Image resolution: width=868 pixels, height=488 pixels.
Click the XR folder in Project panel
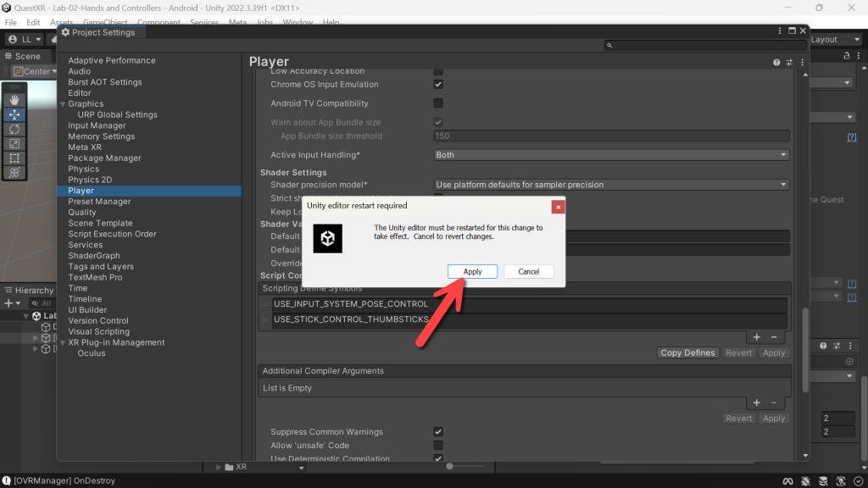pos(236,467)
